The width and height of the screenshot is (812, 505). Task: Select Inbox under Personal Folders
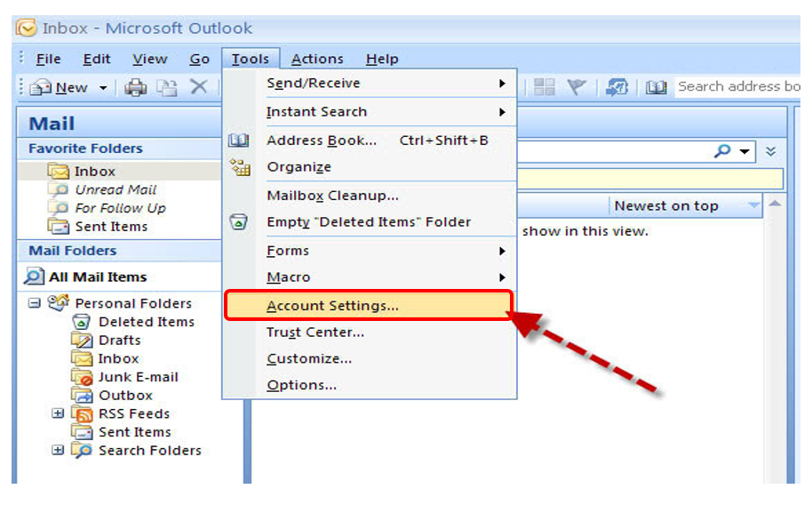coord(118,359)
